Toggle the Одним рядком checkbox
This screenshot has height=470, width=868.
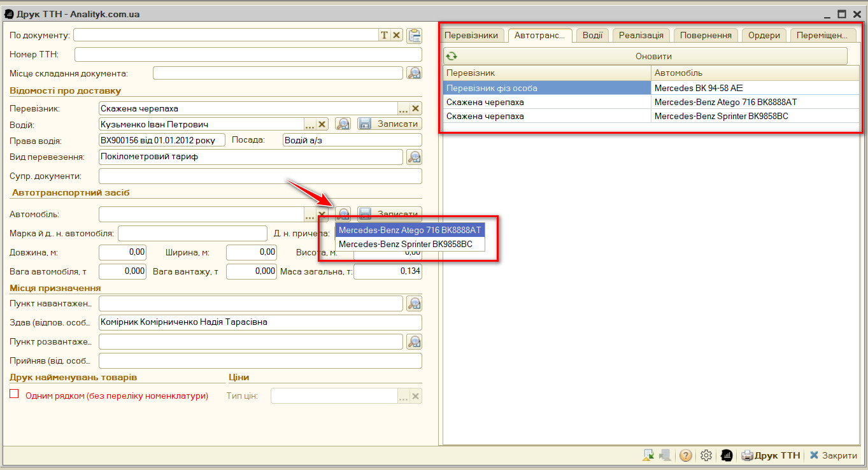tap(15, 394)
